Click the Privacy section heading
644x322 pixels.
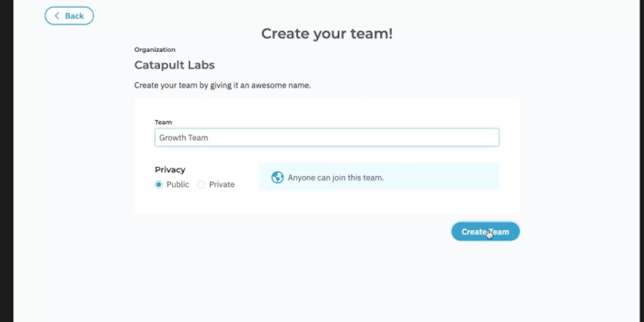click(170, 169)
